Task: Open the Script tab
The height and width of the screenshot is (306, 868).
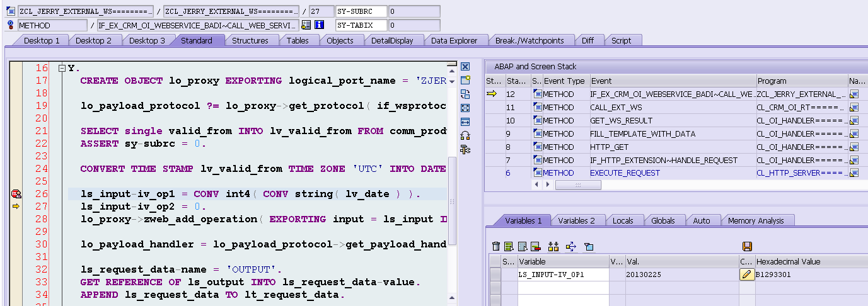Action: pos(621,40)
